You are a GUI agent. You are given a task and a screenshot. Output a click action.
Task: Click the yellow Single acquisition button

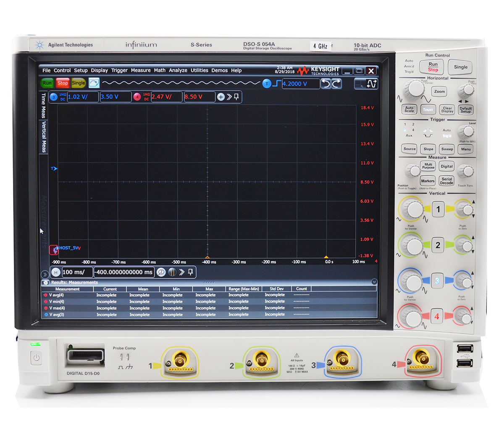[78, 83]
